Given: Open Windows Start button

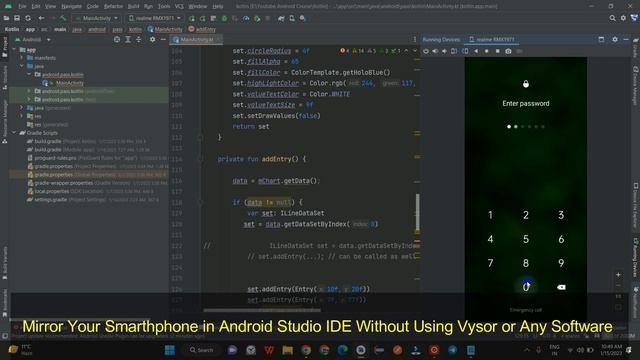Looking at the screenshot, I should [170, 350].
